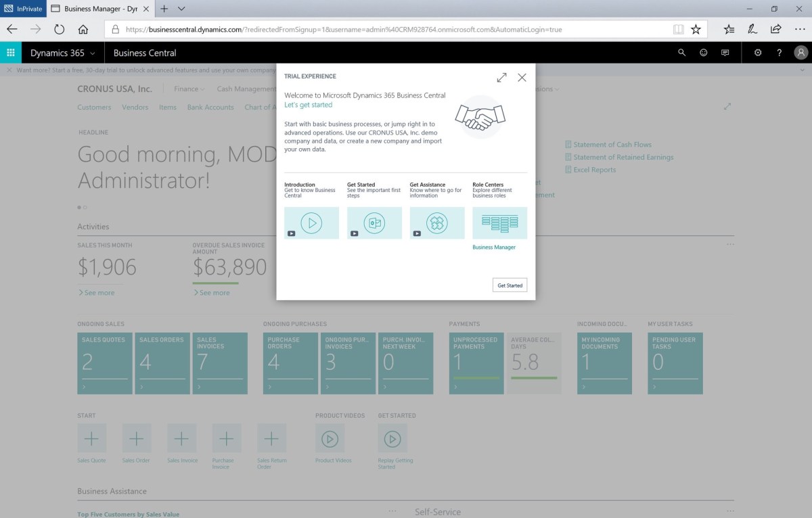This screenshot has height=518, width=812.
Task: Open the Sales Orders tile
Action: [x=161, y=363]
